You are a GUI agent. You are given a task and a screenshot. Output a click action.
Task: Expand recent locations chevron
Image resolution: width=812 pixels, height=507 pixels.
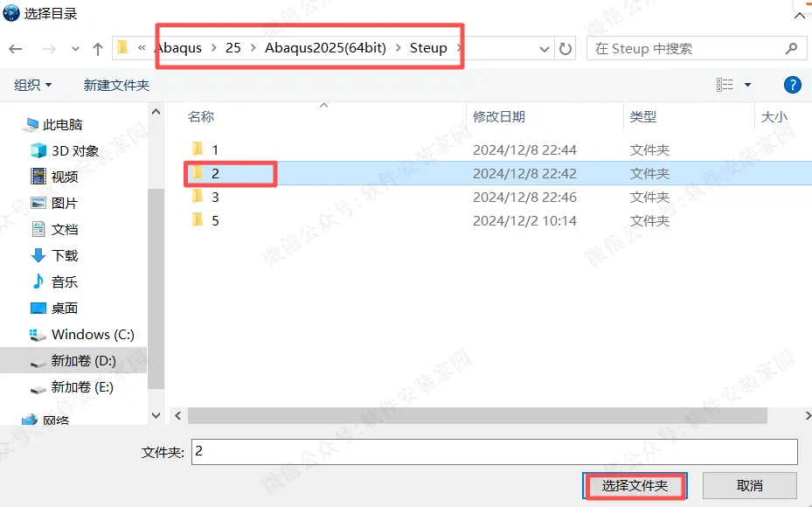76,49
